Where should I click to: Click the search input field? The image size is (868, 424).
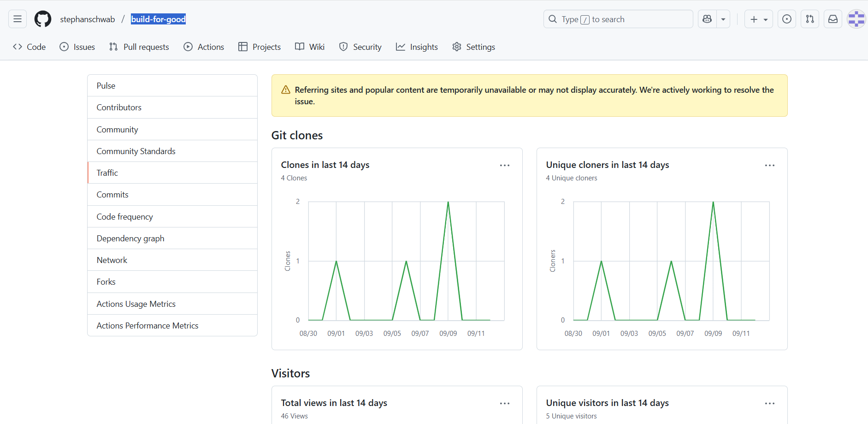click(x=618, y=19)
